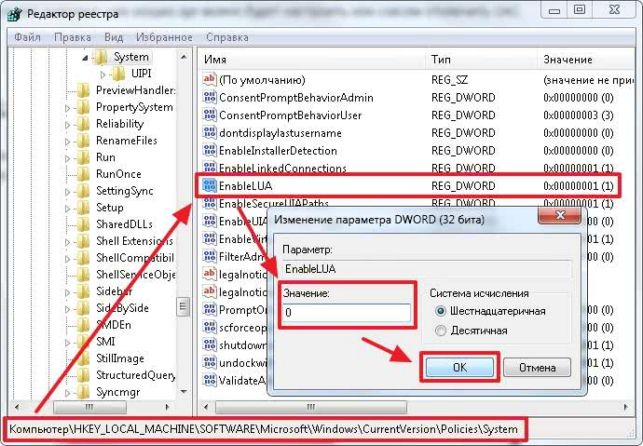The width and height of the screenshot is (643, 446).
Task: Click the System folder icon in tree
Action: [100, 57]
